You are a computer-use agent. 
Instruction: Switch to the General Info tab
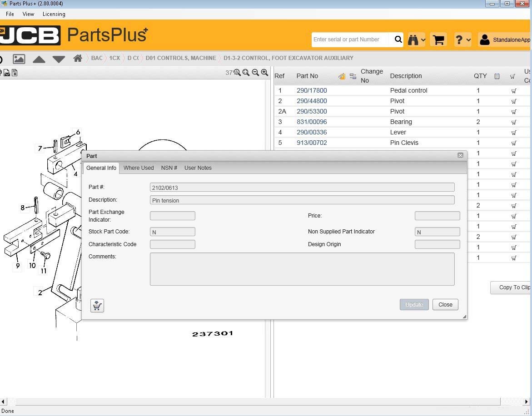pos(101,168)
